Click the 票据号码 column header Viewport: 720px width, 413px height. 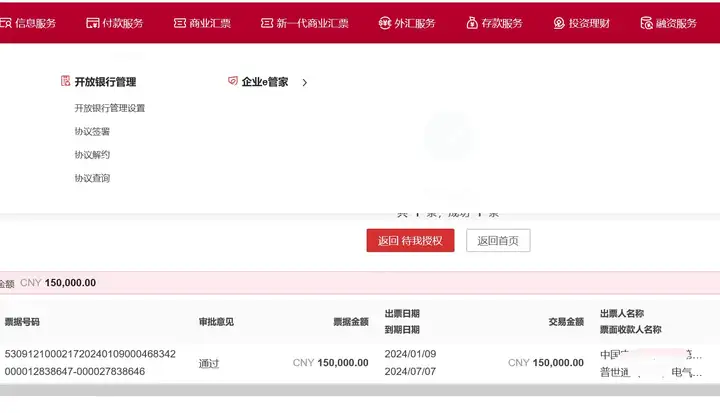[x=22, y=322]
